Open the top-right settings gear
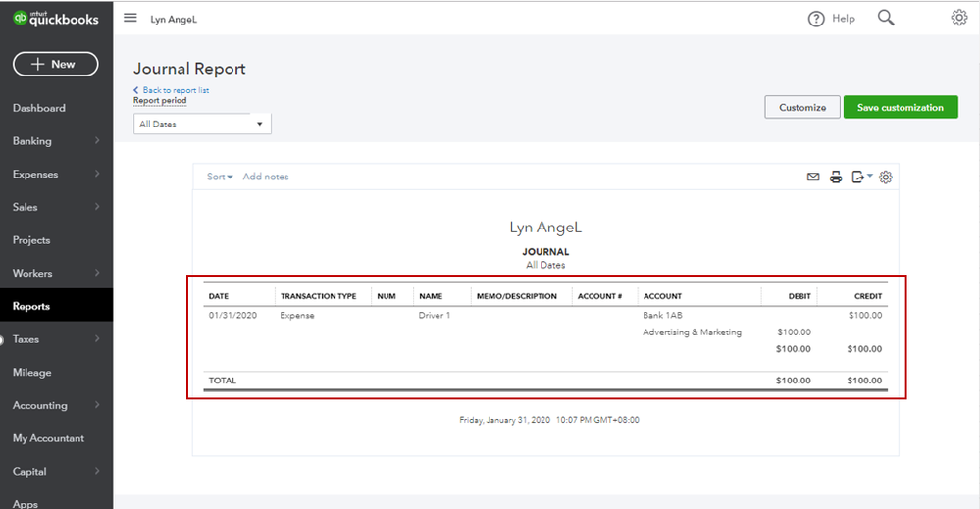980x509 pixels. coord(958,18)
